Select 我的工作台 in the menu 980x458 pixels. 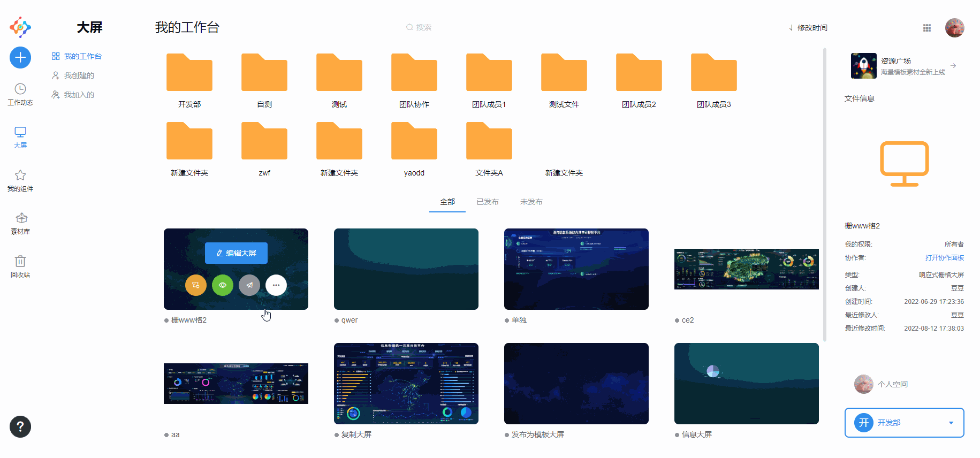click(77, 56)
